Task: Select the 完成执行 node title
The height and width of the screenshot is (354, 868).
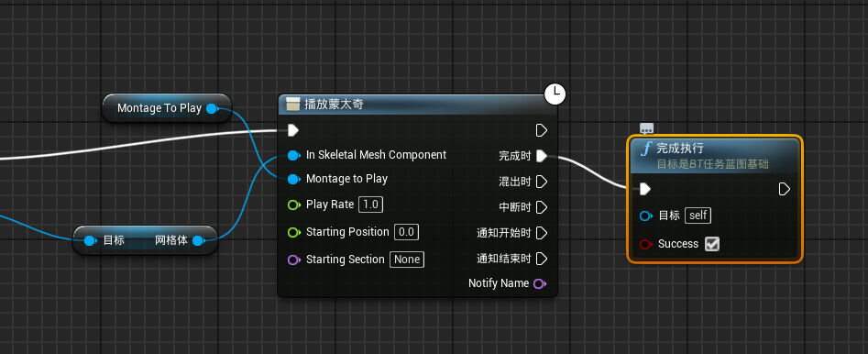Action: click(x=680, y=148)
